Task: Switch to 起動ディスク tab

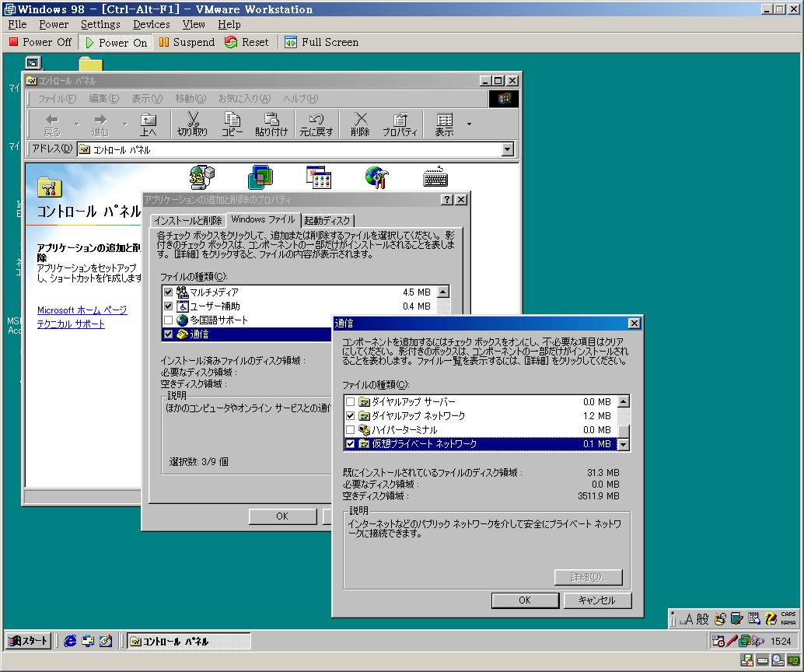Action: (x=327, y=221)
